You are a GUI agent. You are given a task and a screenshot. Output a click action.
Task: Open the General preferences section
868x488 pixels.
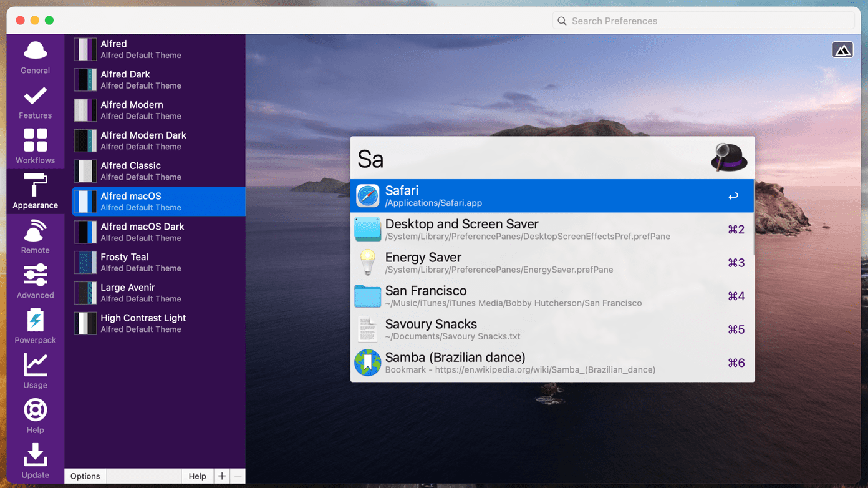pos(35,57)
